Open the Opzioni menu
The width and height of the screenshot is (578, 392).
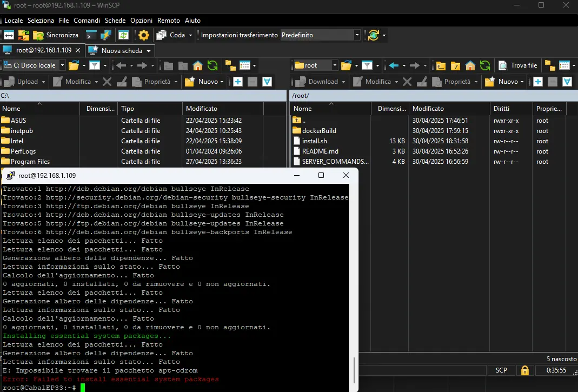141,21
